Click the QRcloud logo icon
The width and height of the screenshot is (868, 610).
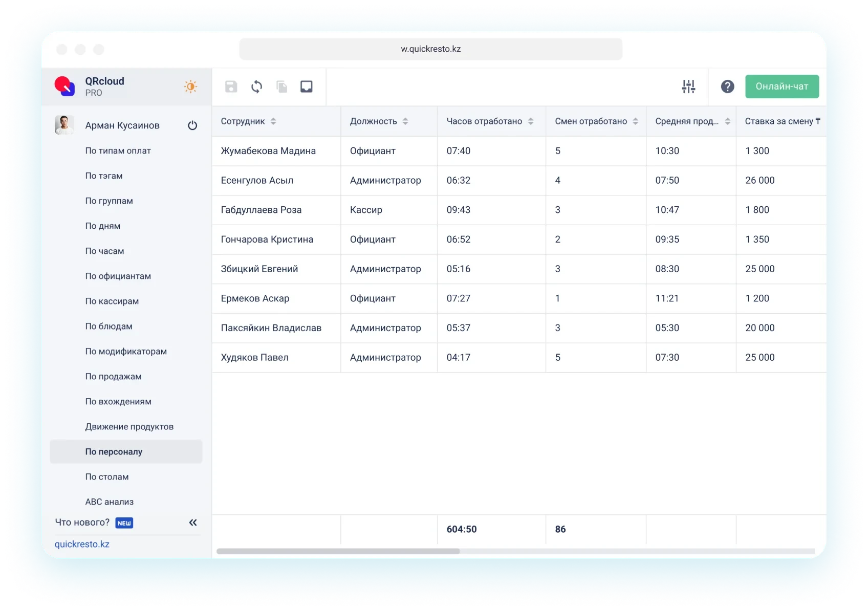[64, 86]
